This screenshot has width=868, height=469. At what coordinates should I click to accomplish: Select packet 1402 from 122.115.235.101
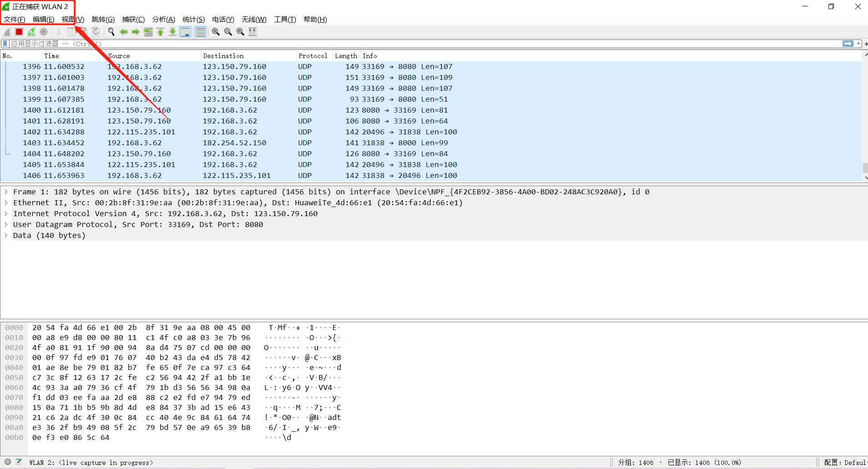[431, 132]
